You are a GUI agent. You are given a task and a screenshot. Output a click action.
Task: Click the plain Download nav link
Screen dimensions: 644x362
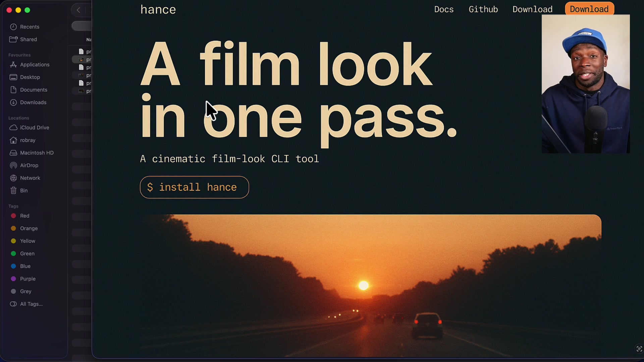tap(532, 9)
